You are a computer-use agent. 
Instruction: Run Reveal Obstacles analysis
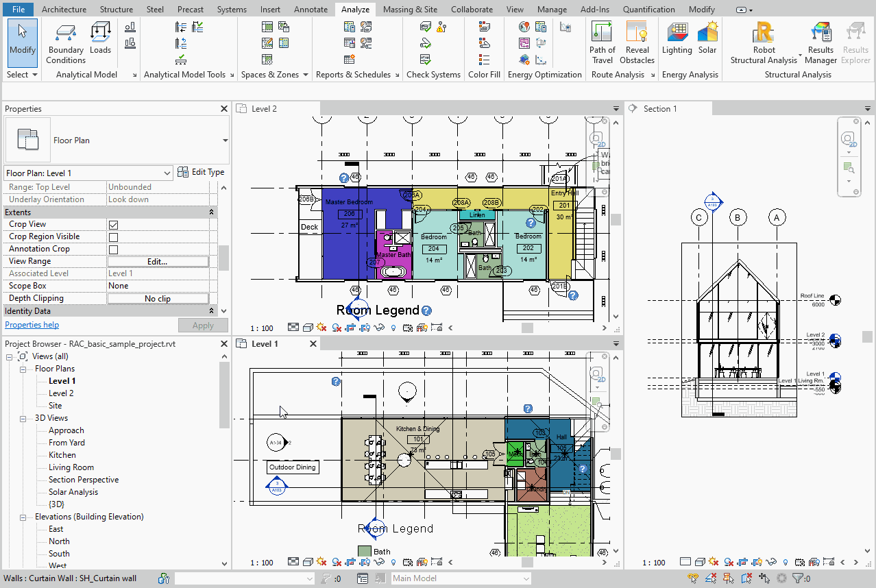tap(637, 42)
